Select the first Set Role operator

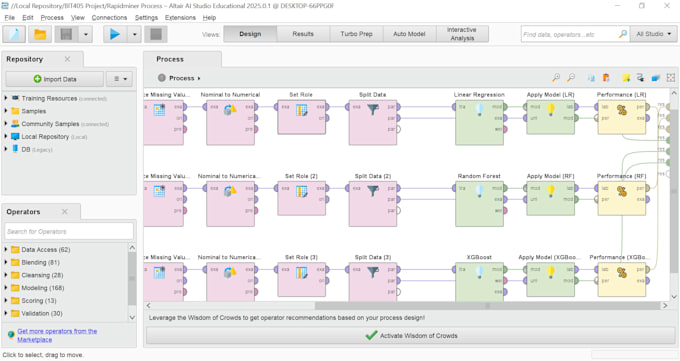click(x=301, y=118)
